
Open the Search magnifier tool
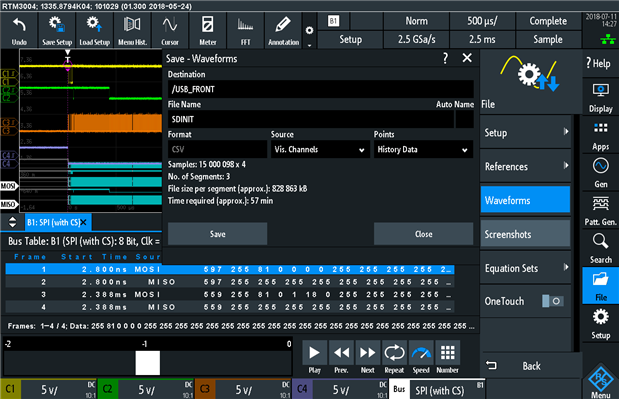point(600,248)
